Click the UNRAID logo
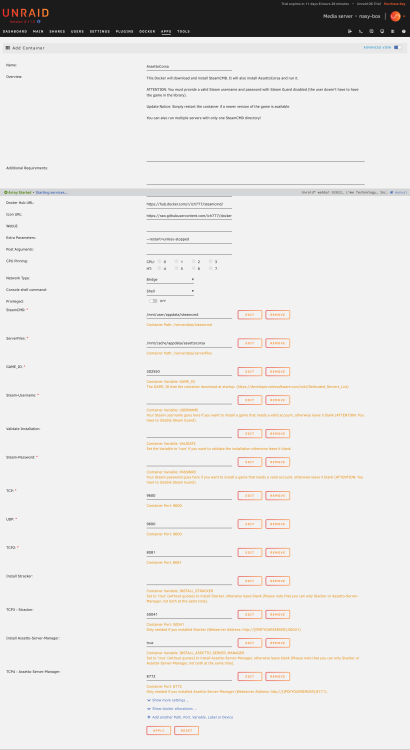Screen dimensions: 410x750 coord(25,13)
